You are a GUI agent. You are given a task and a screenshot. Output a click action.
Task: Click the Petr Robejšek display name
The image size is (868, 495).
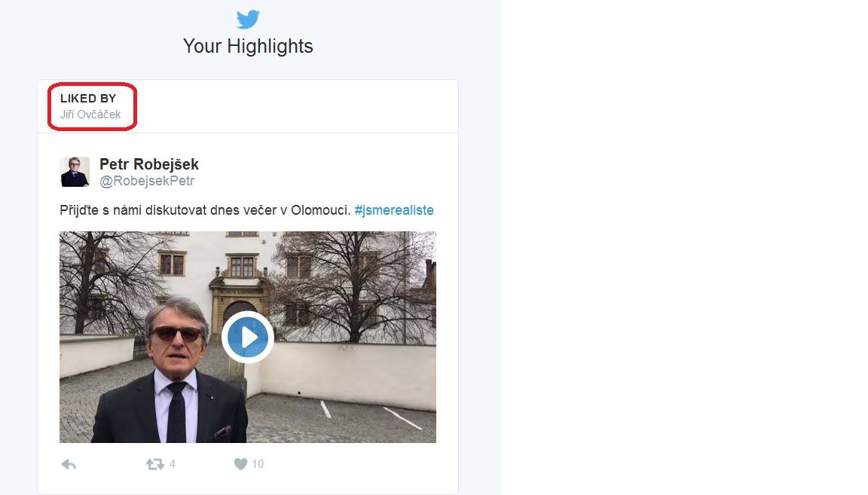pyautogui.click(x=149, y=164)
